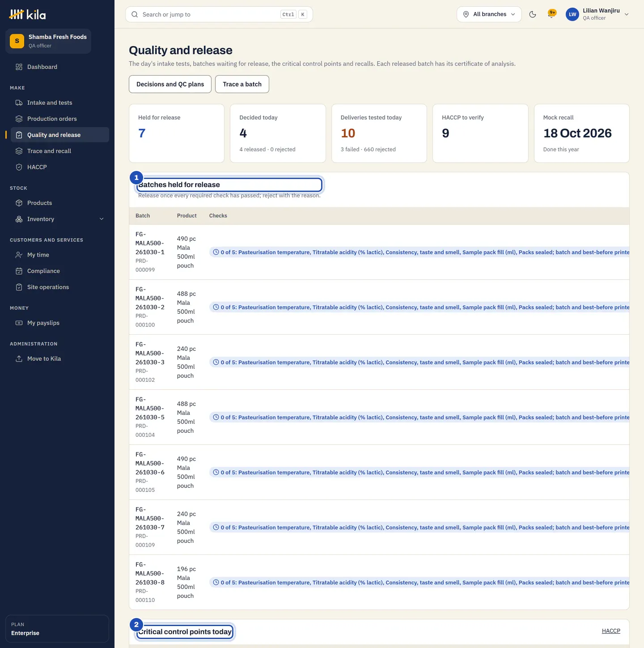
Task: Click the My time person icon
Action: 19,255
